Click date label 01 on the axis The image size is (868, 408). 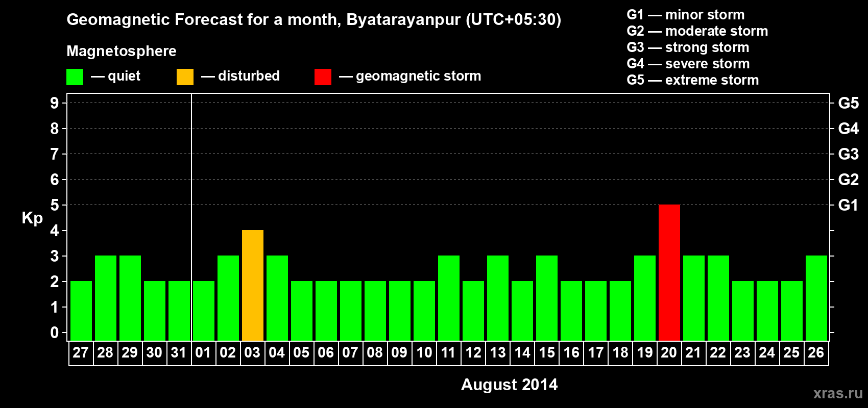[x=203, y=352]
